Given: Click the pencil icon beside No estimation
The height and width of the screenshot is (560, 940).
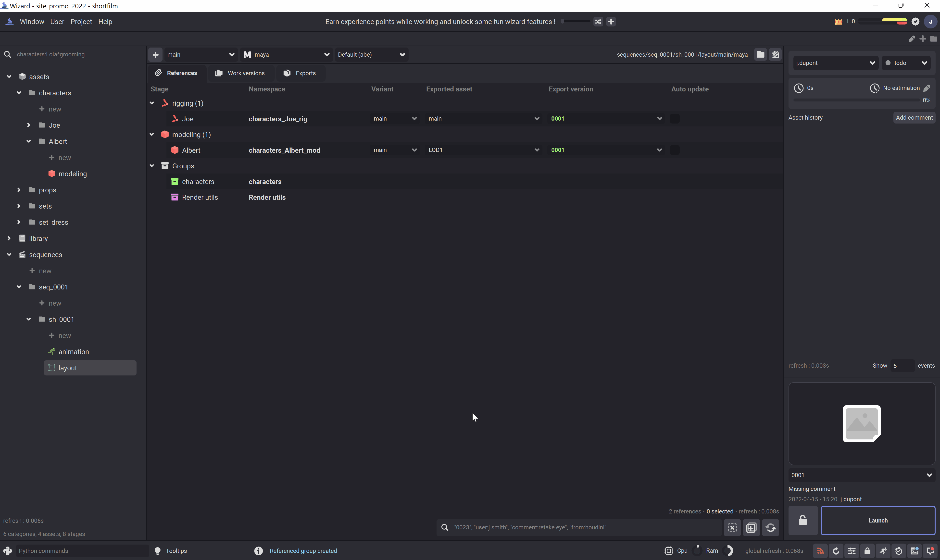Looking at the screenshot, I should tap(927, 88).
